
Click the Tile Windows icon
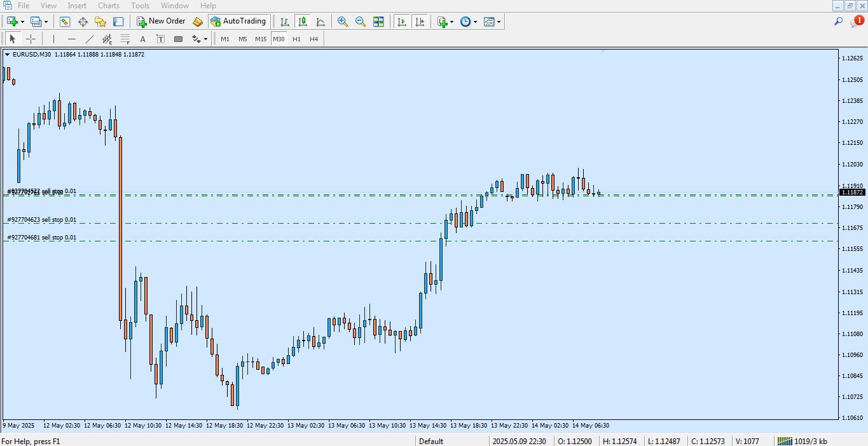pyautogui.click(x=378, y=22)
